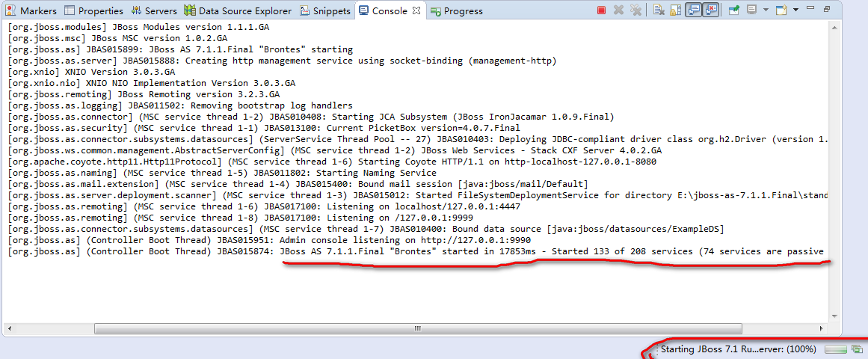This screenshot has height=359, width=868.
Task: Click the 'Admin console listening on http://127.0.0.1:9990' line
Action: click(x=269, y=240)
